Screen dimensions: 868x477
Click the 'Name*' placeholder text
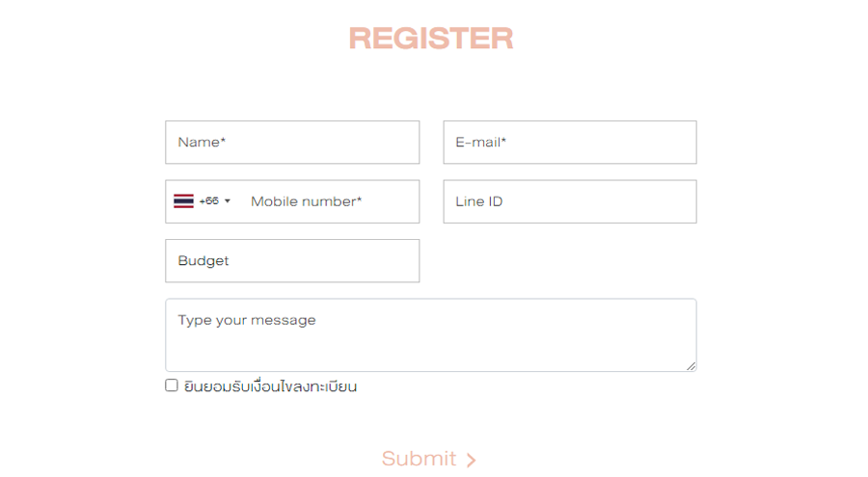[x=202, y=142]
